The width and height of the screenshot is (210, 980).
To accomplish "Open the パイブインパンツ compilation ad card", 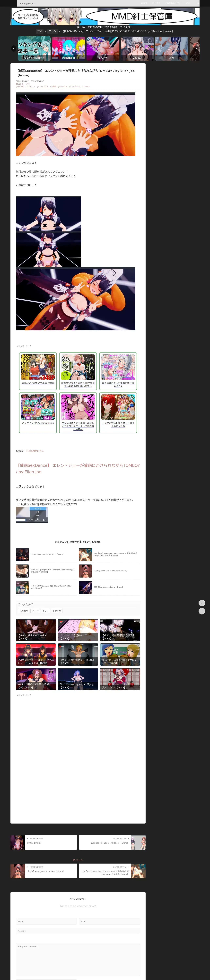I will click(38, 413).
